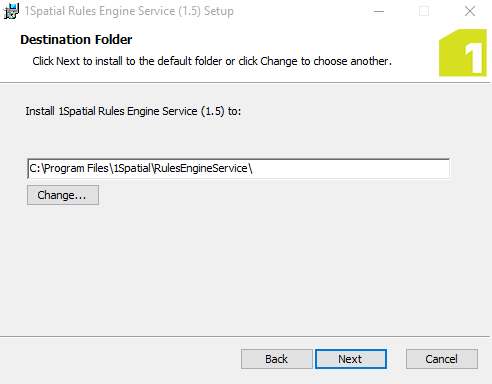
Task: Minimize the Setup window
Action: point(379,11)
